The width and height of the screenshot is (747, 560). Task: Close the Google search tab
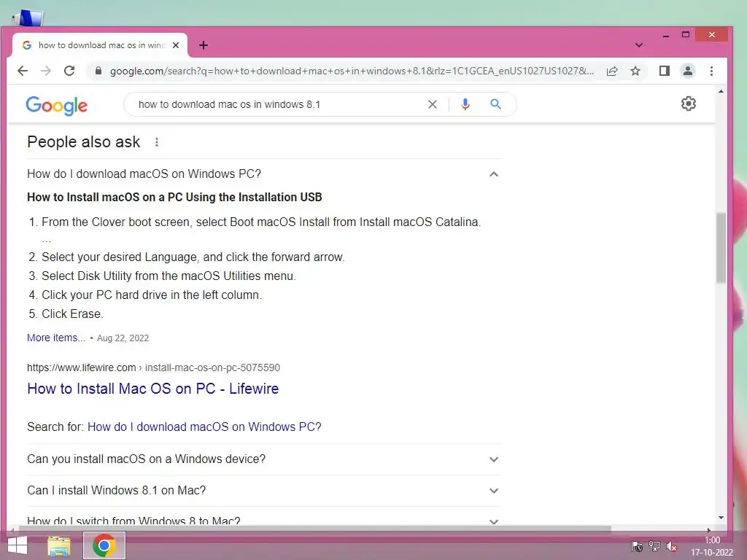click(x=176, y=45)
